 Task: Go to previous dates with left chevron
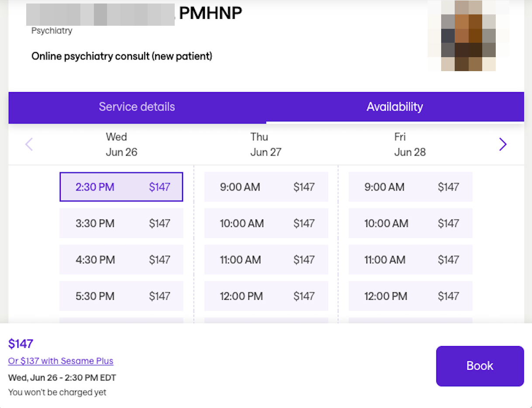pos(29,144)
